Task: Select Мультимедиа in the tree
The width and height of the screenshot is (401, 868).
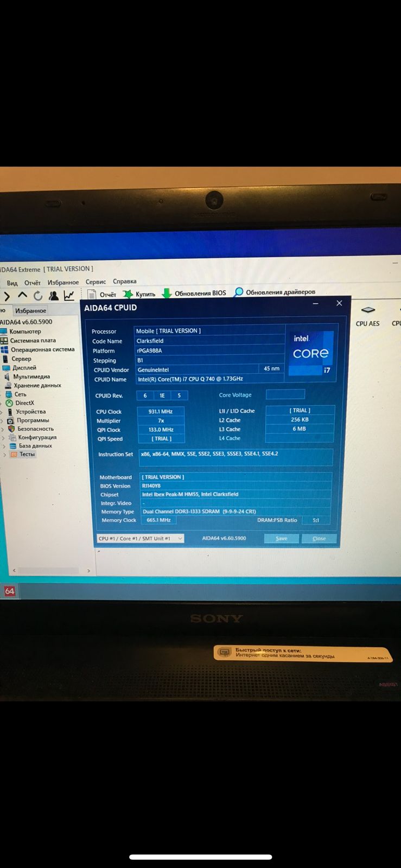Action: coord(31,376)
